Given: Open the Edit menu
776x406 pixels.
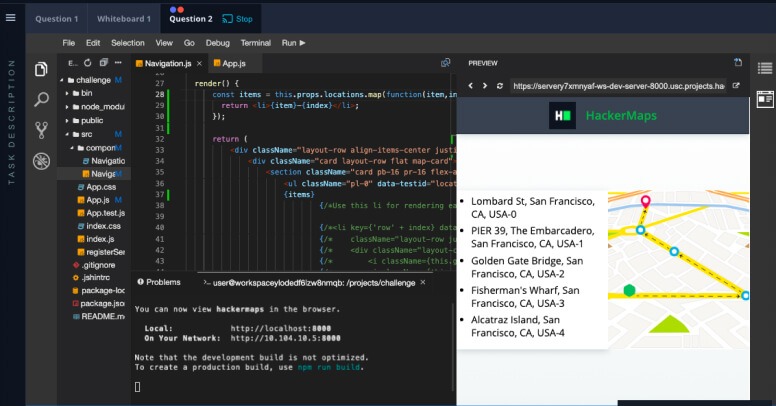Looking at the screenshot, I should click(93, 43).
